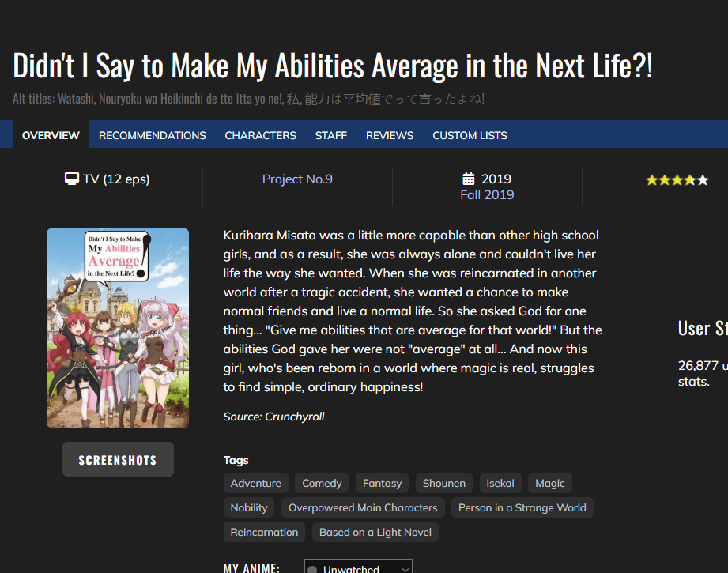
Task: Click the TV monitor icon
Action: (72, 179)
